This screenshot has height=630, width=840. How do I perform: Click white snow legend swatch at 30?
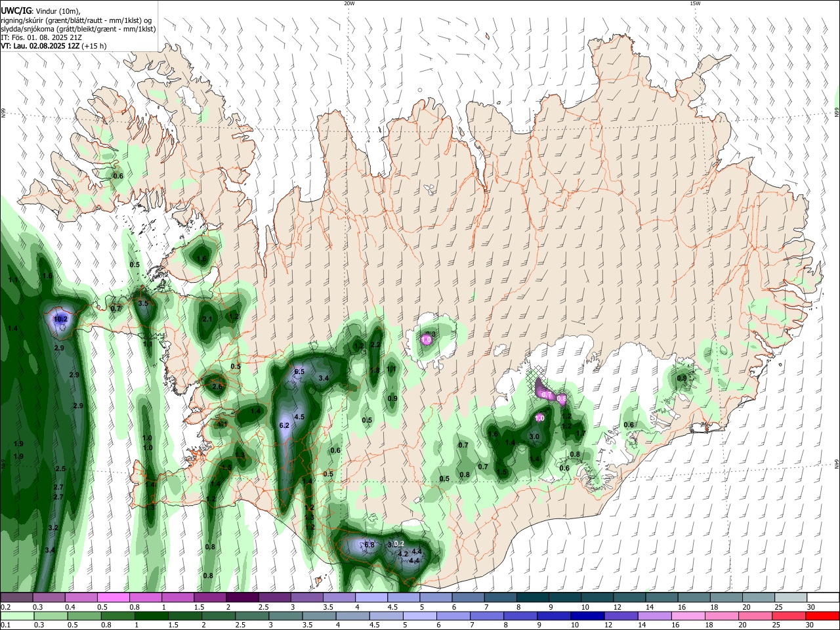point(824,598)
